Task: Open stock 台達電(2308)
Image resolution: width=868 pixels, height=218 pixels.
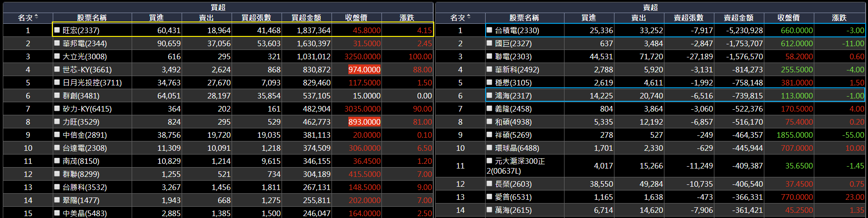Action: [85, 148]
